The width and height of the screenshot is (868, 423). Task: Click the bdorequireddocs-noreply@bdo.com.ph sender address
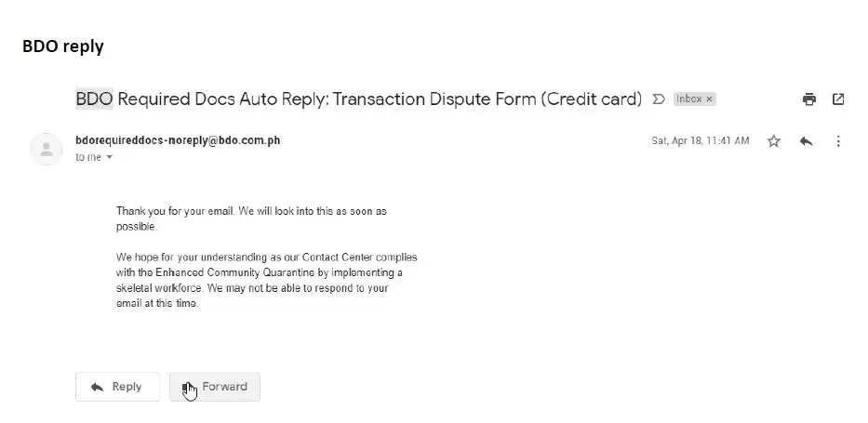pos(177,140)
